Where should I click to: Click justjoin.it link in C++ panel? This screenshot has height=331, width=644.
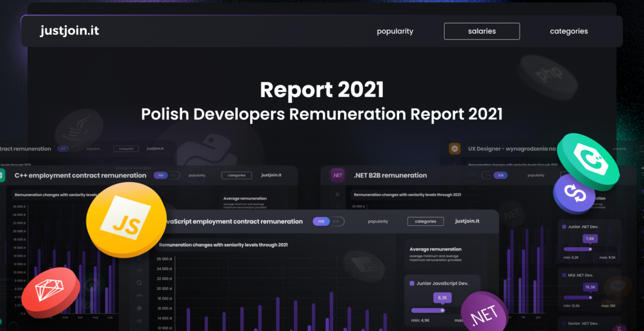click(271, 175)
